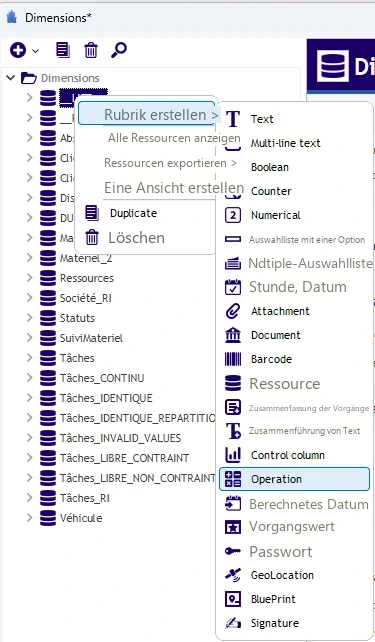Viewport: 375px width, 642px height.
Task: Select the Vorgangswert star icon
Action: point(233,527)
